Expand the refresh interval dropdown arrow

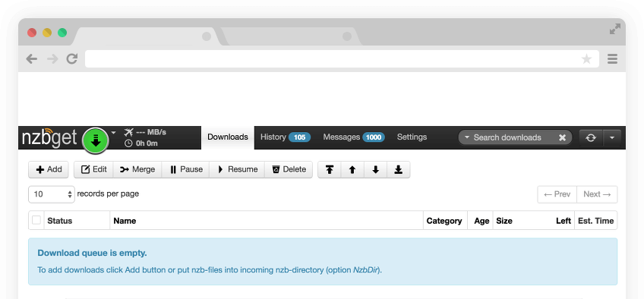(x=612, y=138)
